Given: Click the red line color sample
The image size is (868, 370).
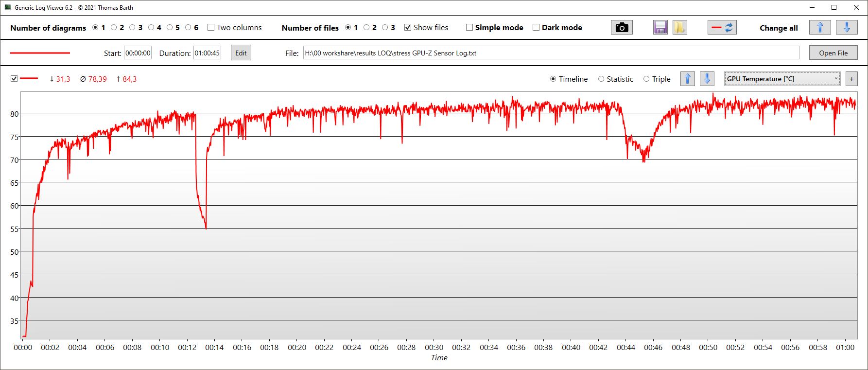Looking at the screenshot, I should point(40,53).
